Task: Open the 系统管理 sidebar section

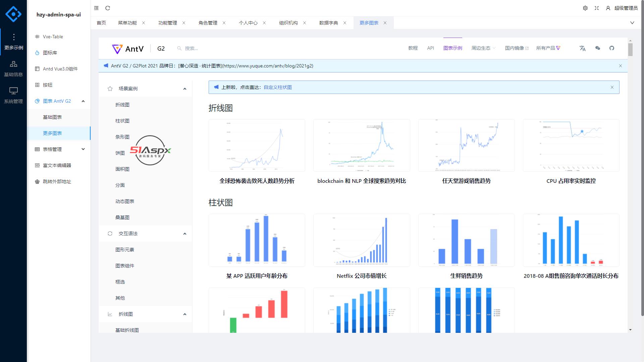Action: pos(13,96)
